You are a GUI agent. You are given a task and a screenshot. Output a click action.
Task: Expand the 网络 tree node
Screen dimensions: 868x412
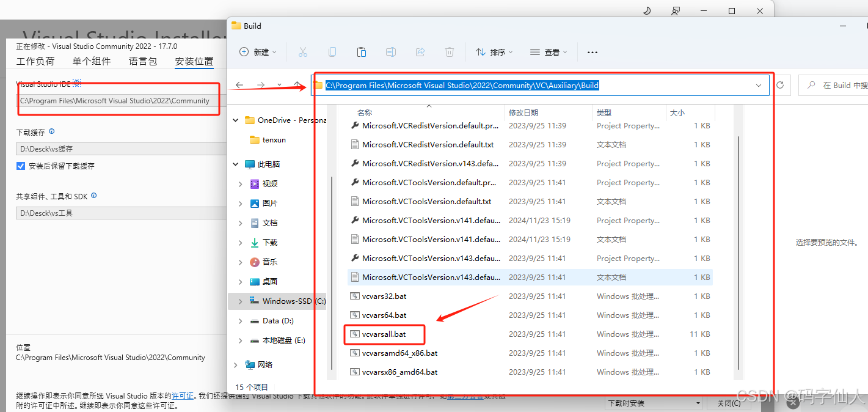click(236, 365)
